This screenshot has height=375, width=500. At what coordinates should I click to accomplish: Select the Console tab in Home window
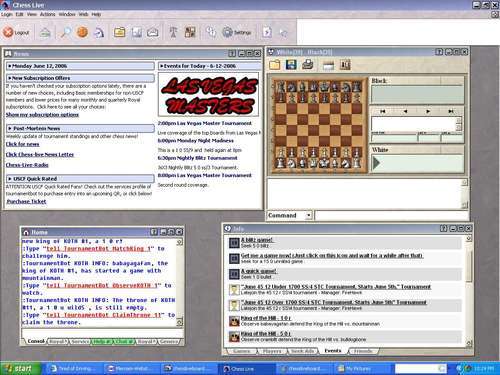pyautogui.click(x=36, y=341)
